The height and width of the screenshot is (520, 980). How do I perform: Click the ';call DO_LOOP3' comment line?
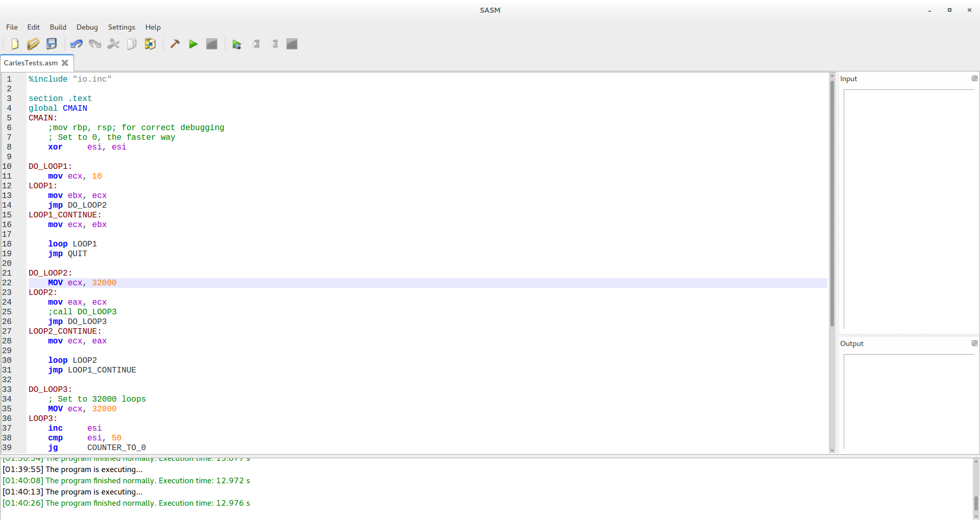tap(82, 312)
